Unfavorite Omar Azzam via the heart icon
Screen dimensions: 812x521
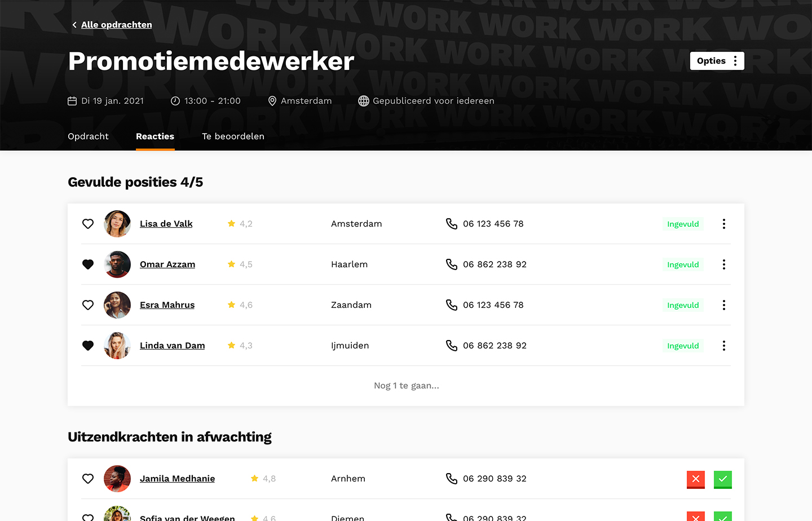88,264
